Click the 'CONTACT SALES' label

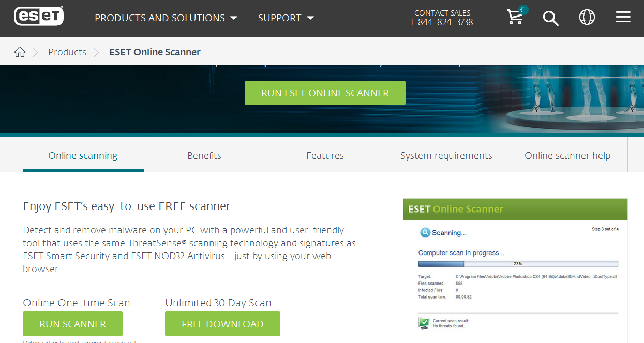442,13
